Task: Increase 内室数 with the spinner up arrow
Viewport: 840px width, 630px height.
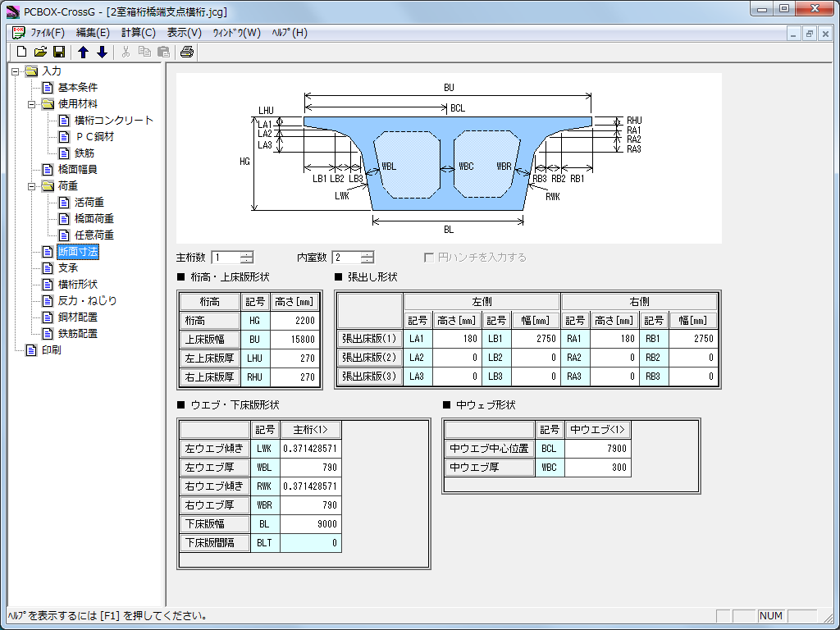Action: (x=367, y=254)
